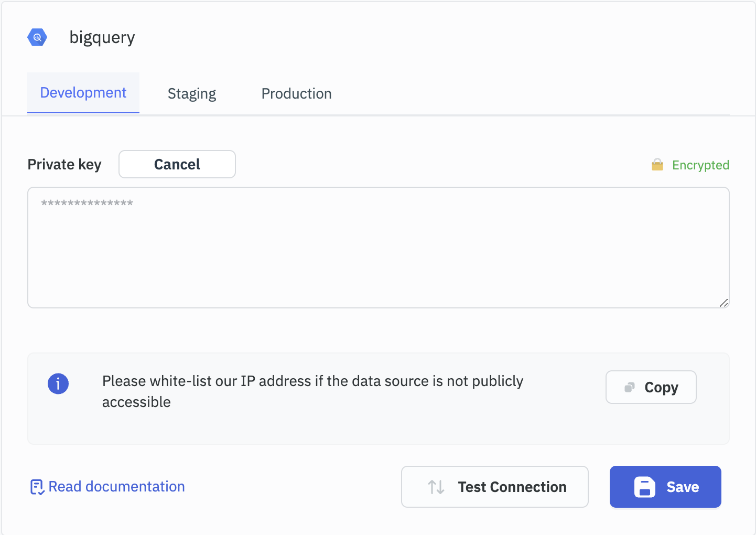This screenshot has width=756, height=535.
Task: Click the green Encrypted label
Action: click(700, 165)
